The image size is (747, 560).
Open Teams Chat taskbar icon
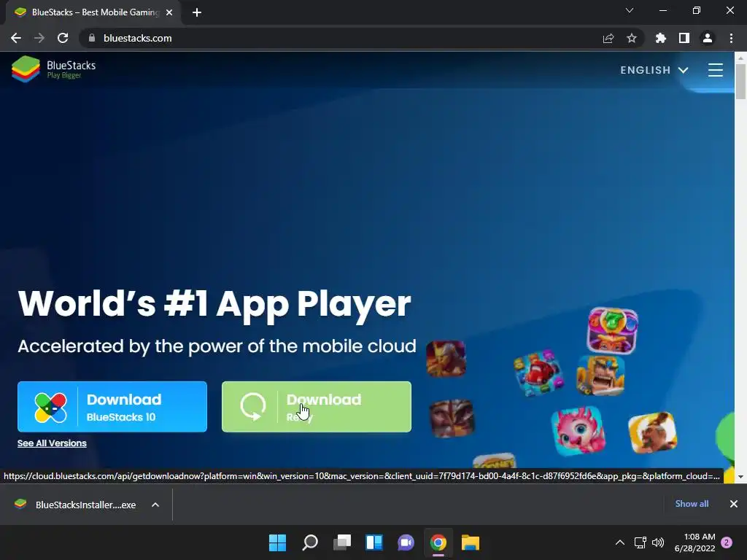(x=406, y=542)
